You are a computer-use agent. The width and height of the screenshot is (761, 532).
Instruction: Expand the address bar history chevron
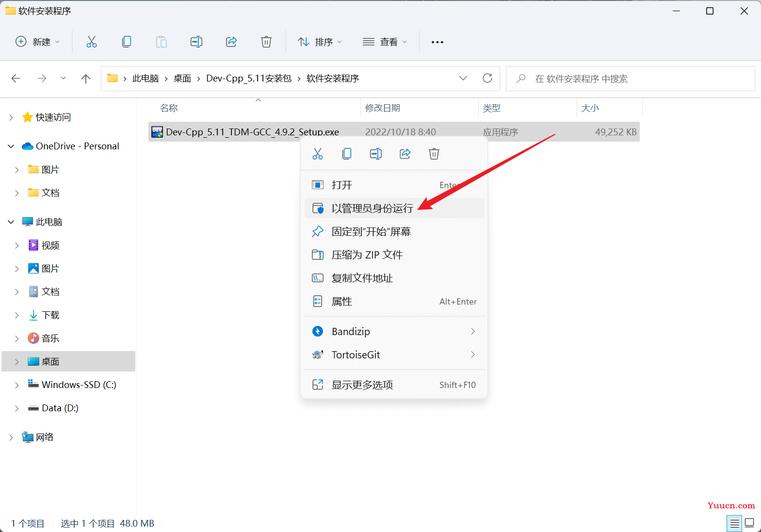pos(463,78)
